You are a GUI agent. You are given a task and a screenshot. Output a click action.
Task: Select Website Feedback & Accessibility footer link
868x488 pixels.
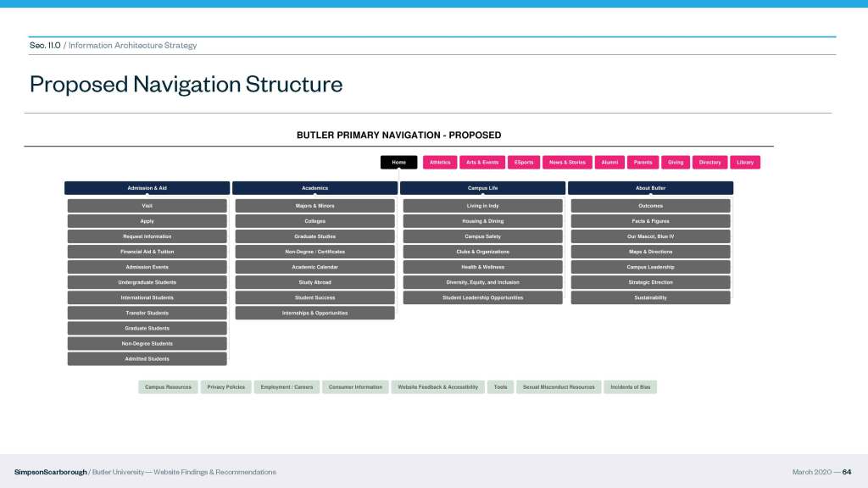(x=438, y=387)
